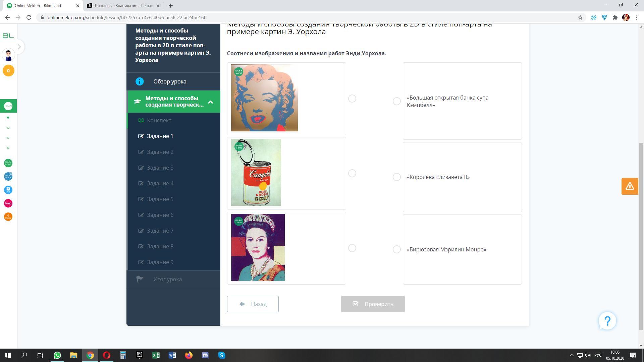
Task: Open Итог урока section
Action: (173, 279)
